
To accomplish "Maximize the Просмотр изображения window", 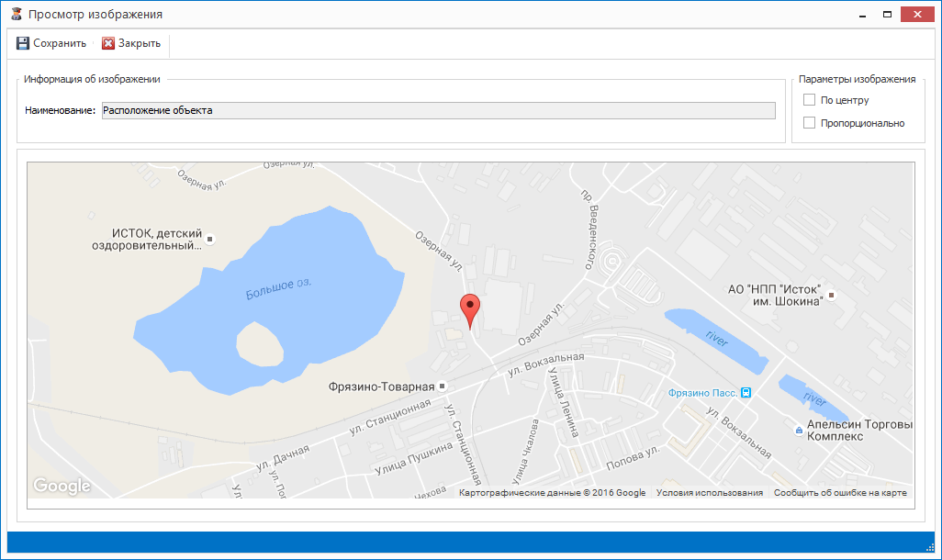I will click(887, 15).
